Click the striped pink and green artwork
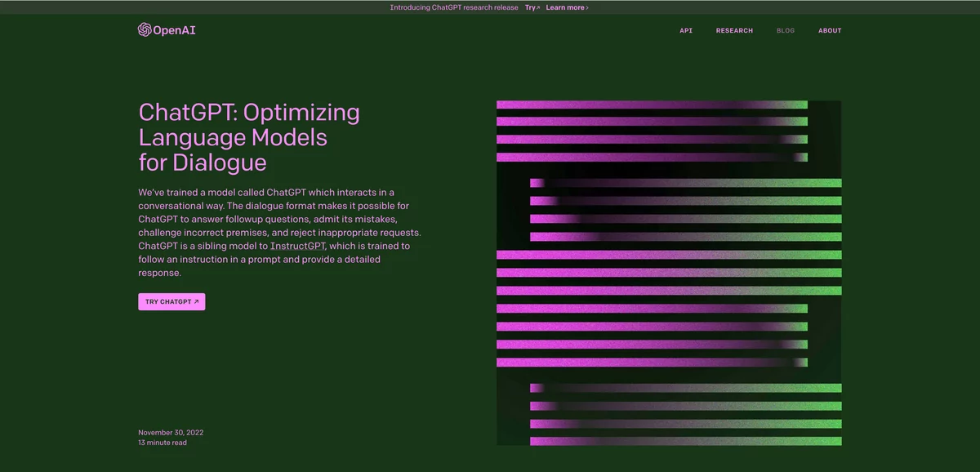980x472 pixels. click(x=669, y=273)
